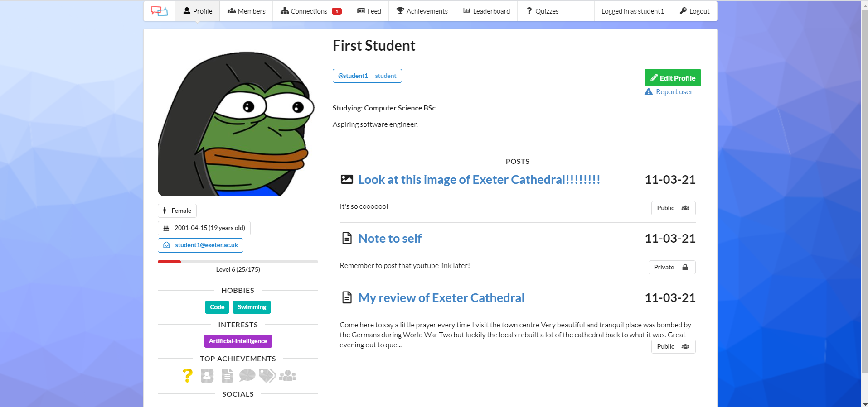Click the student1@exeter.ac.uk email link
Image resolution: width=868 pixels, height=407 pixels.
coord(206,245)
